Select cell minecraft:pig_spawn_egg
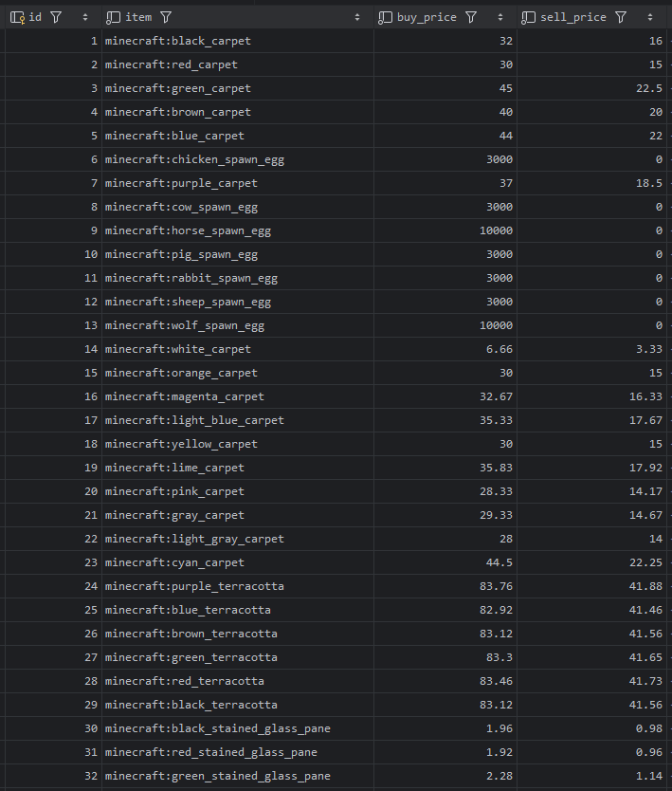This screenshot has width=672, height=791. pos(238,254)
